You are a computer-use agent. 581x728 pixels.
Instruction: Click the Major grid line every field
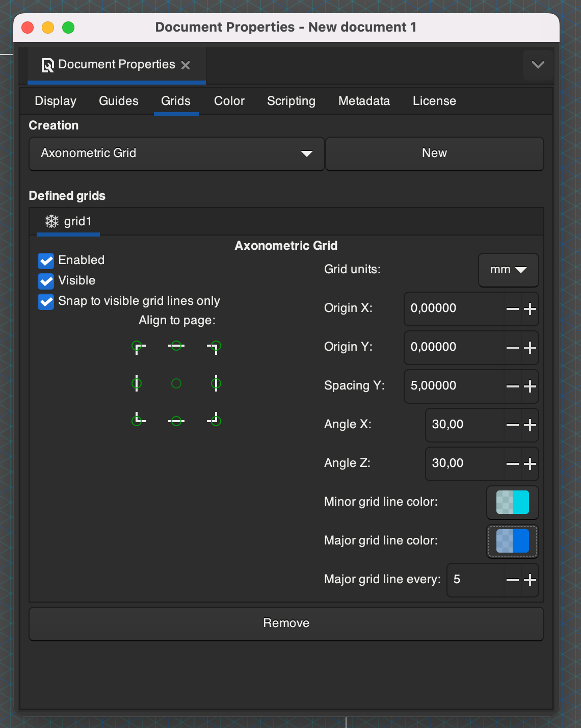(x=476, y=580)
